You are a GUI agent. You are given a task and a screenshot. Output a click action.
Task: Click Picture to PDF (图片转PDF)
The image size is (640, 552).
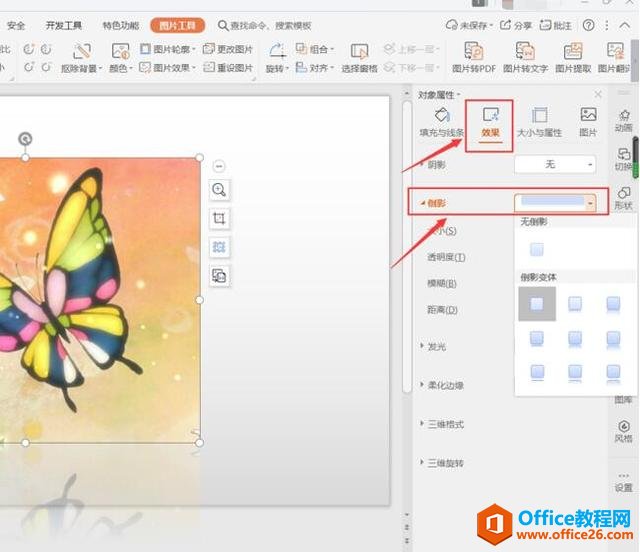coord(473,58)
